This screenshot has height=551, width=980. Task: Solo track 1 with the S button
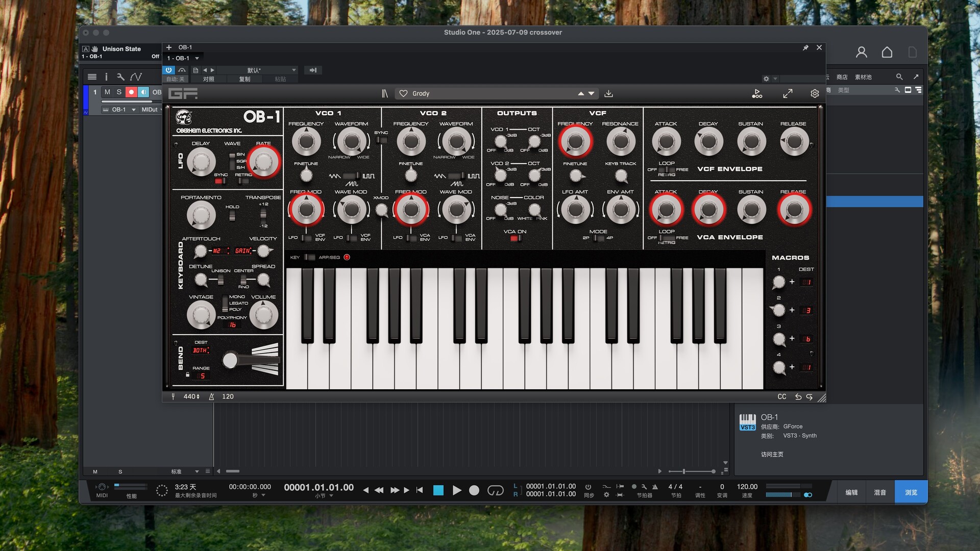pos(119,92)
